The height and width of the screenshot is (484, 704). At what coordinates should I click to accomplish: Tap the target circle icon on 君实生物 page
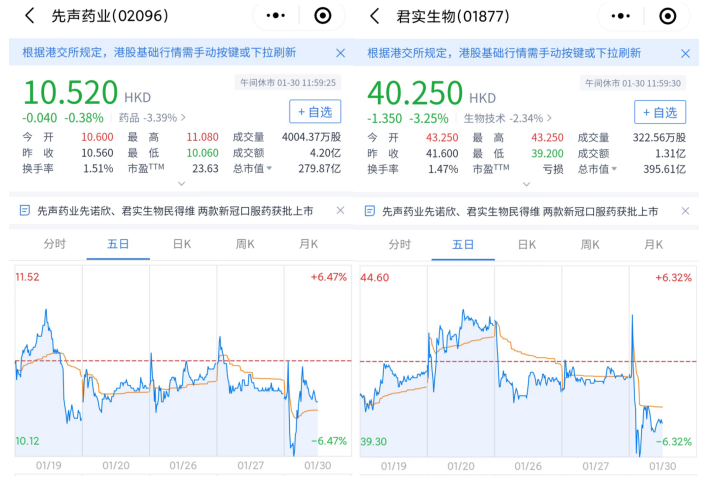[x=668, y=16]
